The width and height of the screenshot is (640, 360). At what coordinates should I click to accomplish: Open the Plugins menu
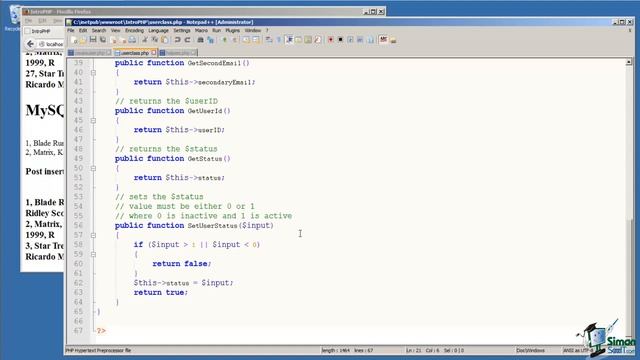click(x=233, y=30)
